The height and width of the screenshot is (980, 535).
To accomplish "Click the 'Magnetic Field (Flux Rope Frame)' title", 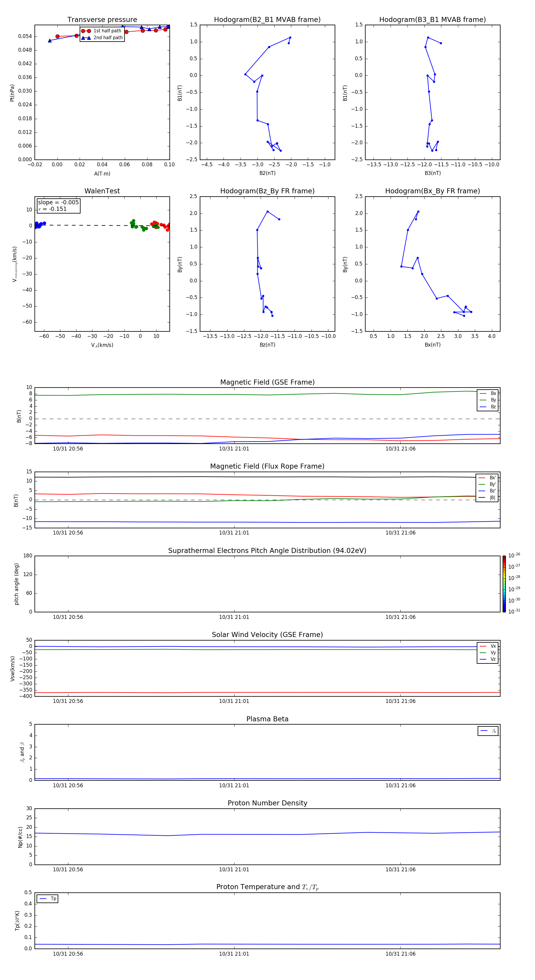I will (x=267, y=467).
